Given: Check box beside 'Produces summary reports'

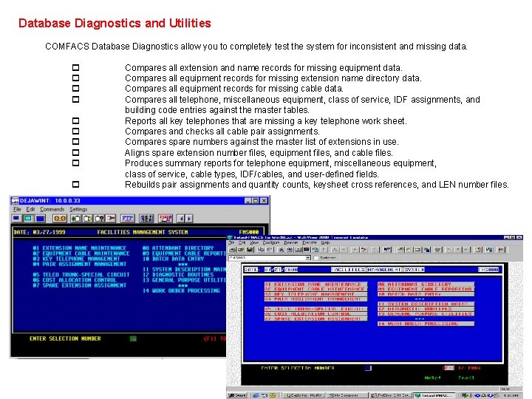Looking at the screenshot, I should pos(75,163).
